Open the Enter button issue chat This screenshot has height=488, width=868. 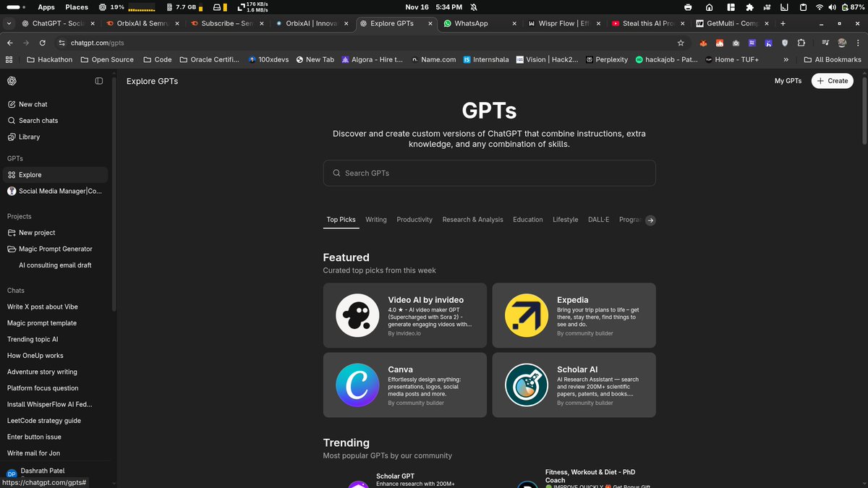55,437
